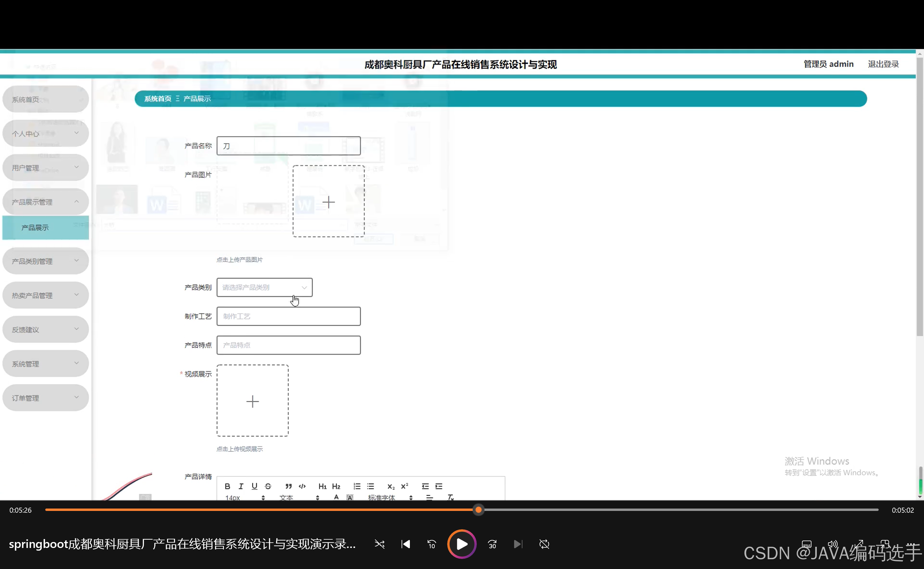
Task: Insert an ordered numbered list
Action: pyautogui.click(x=357, y=486)
